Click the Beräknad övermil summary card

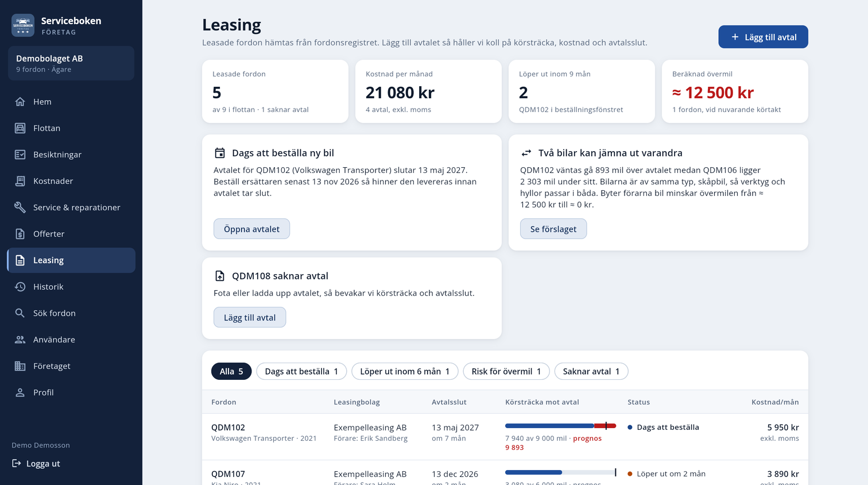pyautogui.click(x=735, y=91)
